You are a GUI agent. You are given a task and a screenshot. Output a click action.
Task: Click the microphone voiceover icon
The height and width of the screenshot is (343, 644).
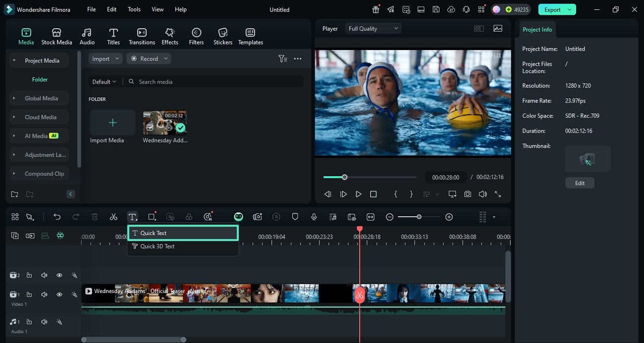pyautogui.click(x=314, y=217)
